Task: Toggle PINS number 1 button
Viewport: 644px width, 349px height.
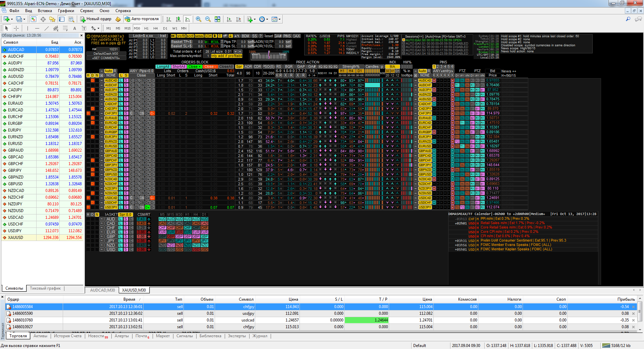Action: tap(434, 67)
